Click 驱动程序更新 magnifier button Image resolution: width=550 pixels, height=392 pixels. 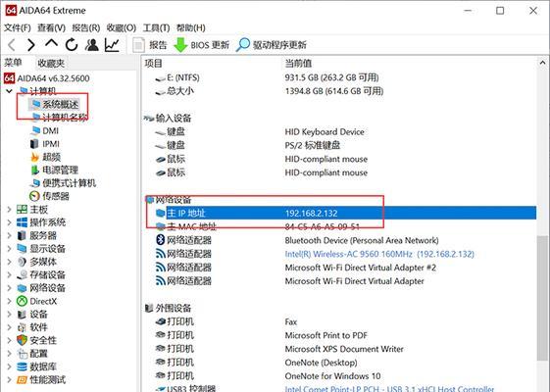pyautogui.click(x=272, y=45)
